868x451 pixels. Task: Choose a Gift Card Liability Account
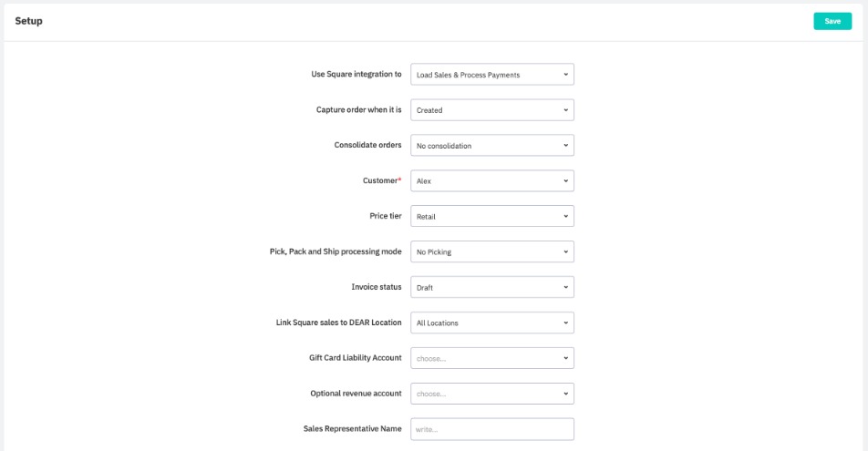coord(491,358)
